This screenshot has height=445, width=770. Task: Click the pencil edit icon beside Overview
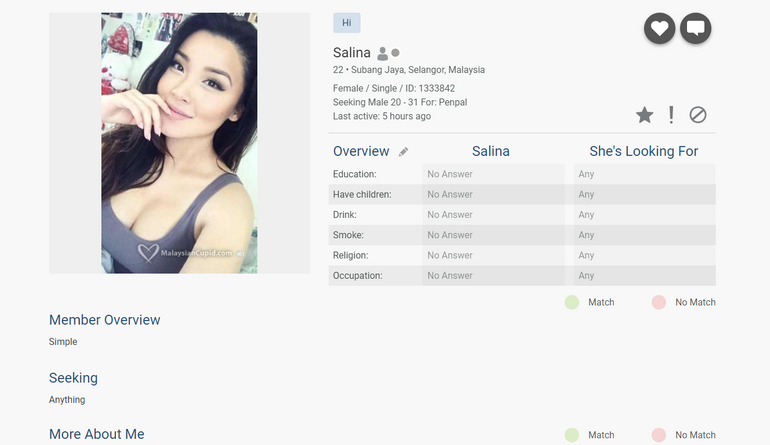403,152
